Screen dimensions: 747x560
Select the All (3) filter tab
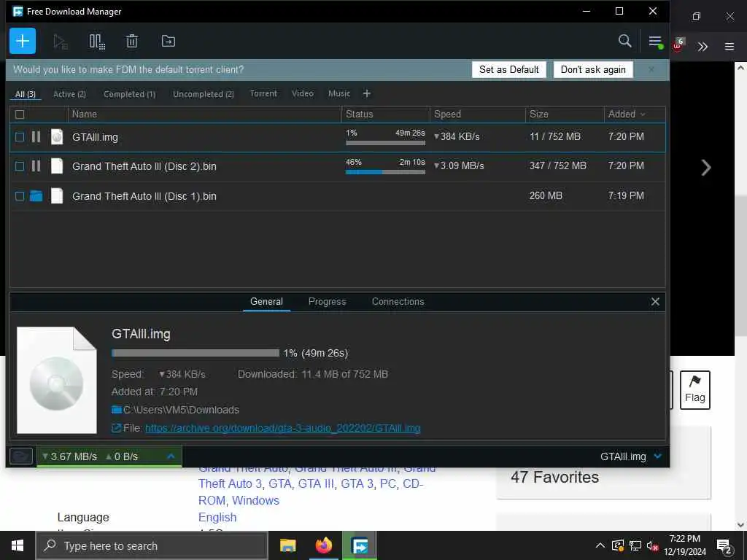click(x=26, y=94)
